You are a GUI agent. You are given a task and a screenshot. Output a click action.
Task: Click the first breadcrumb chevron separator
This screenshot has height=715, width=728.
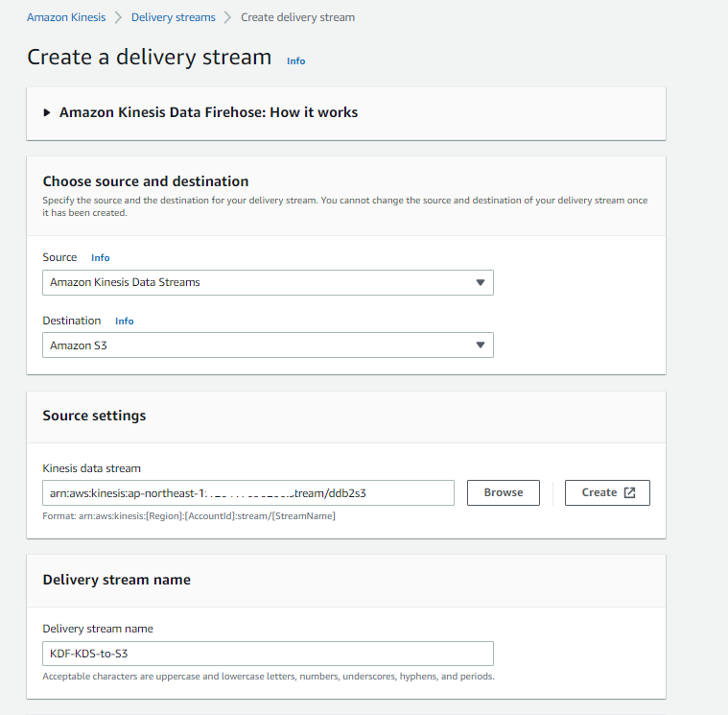pyautogui.click(x=118, y=17)
